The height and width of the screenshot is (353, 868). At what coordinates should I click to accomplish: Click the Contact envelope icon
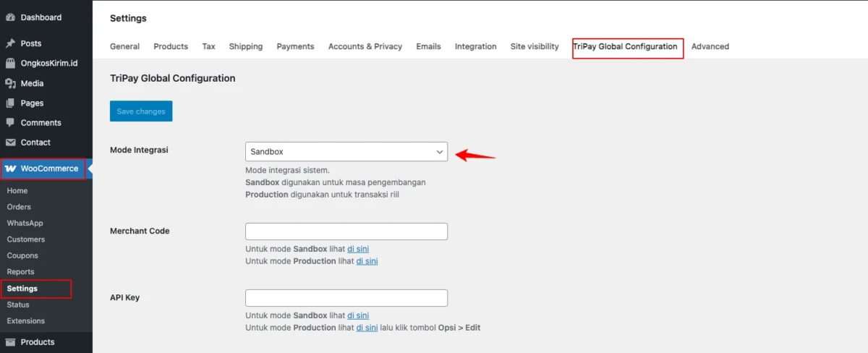(10, 143)
